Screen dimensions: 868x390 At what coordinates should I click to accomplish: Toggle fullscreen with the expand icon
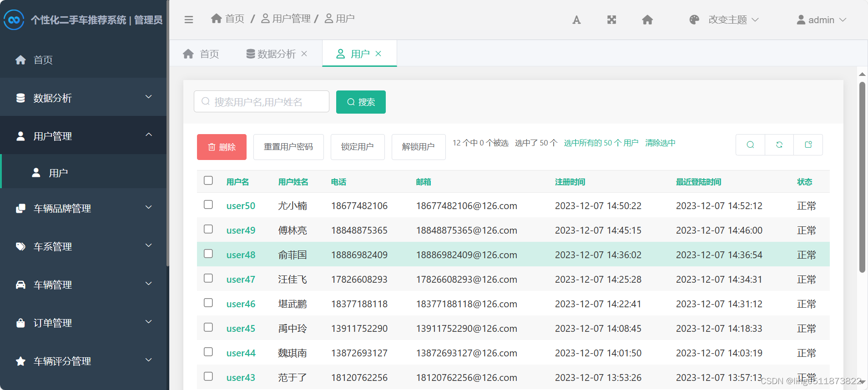click(612, 20)
